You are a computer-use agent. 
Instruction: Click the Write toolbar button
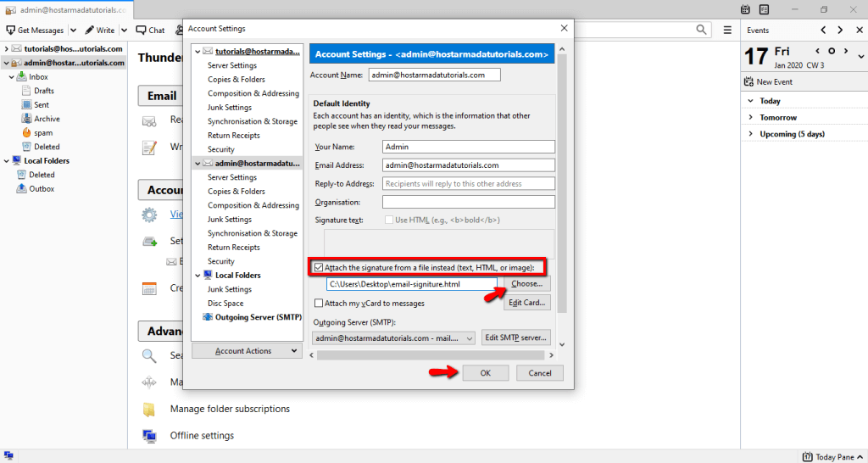pyautogui.click(x=100, y=30)
